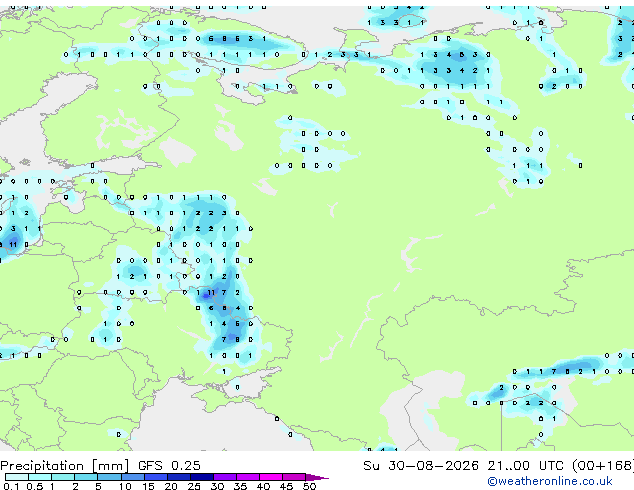The image size is (634, 490).
Task: Pick the 1–2 mm legend swatch
Action: pyautogui.click(x=63, y=477)
